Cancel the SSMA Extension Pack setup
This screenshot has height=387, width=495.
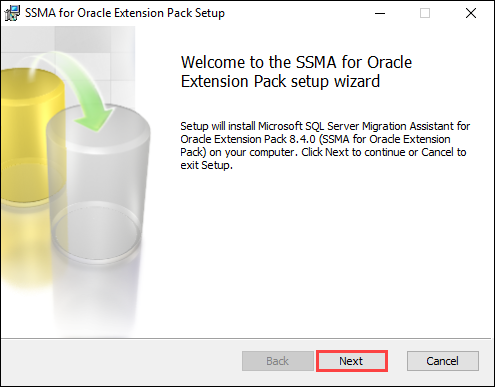(443, 361)
